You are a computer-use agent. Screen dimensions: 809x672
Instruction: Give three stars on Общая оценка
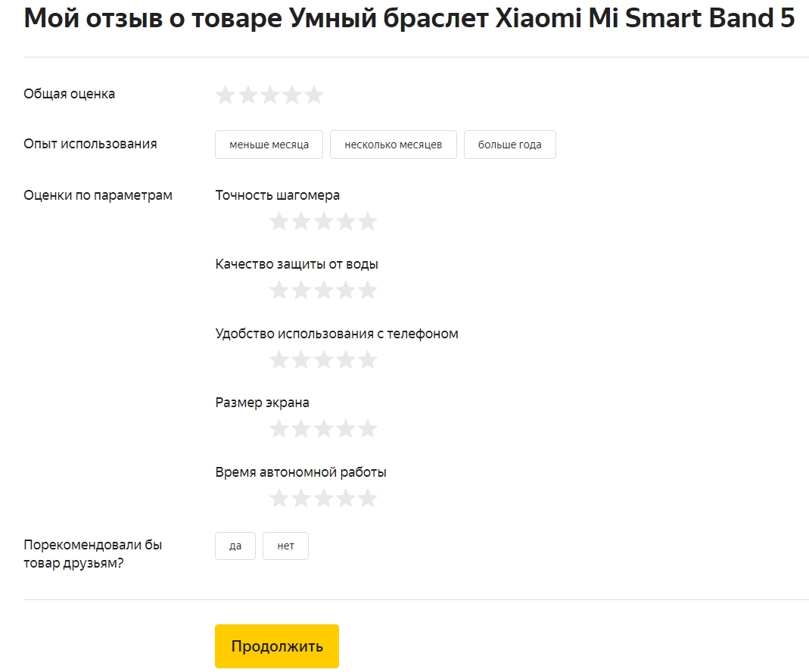tap(269, 95)
